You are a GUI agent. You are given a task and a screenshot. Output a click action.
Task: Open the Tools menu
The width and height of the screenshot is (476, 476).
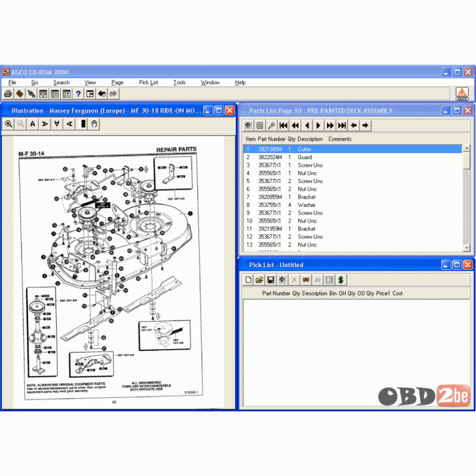(179, 82)
